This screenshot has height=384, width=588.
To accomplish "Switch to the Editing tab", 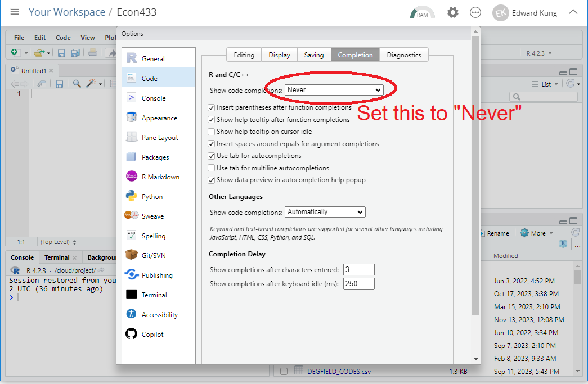I will click(x=244, y=55).
